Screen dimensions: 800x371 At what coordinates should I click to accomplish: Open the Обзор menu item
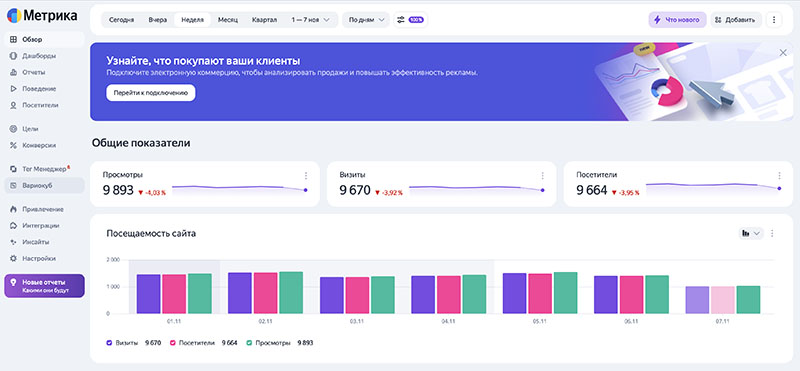tap(44, 39)
